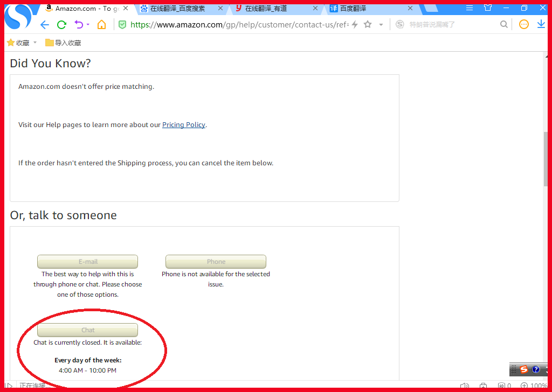This screenshot has height=392, width=552.
Task: Click the E-mail button
Action: [88, 262]
